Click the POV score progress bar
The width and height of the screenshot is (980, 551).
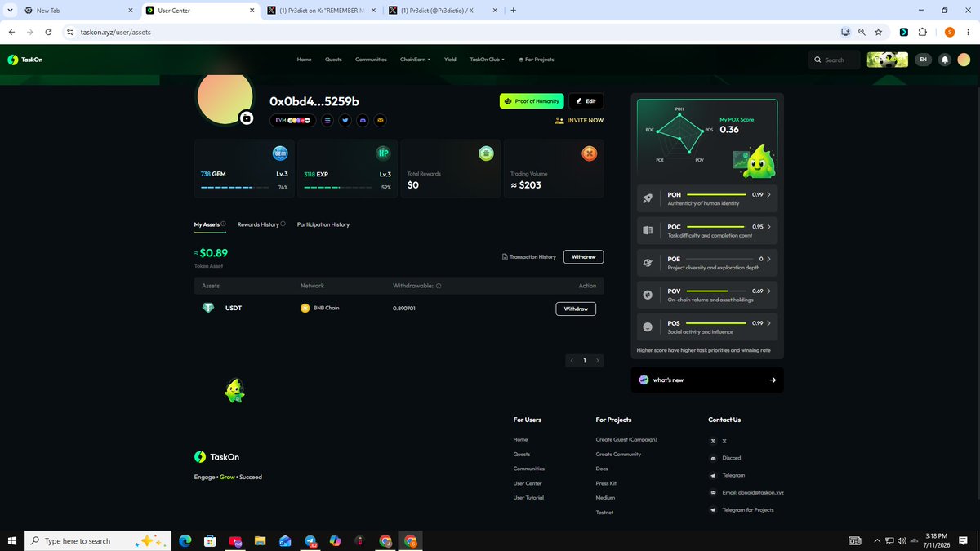(x=715, y=291)
